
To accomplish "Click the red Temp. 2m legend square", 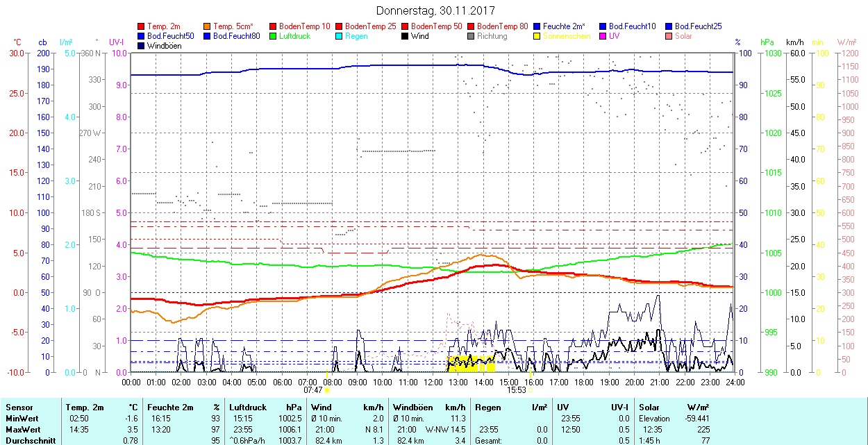I will [x=142, y=26].
